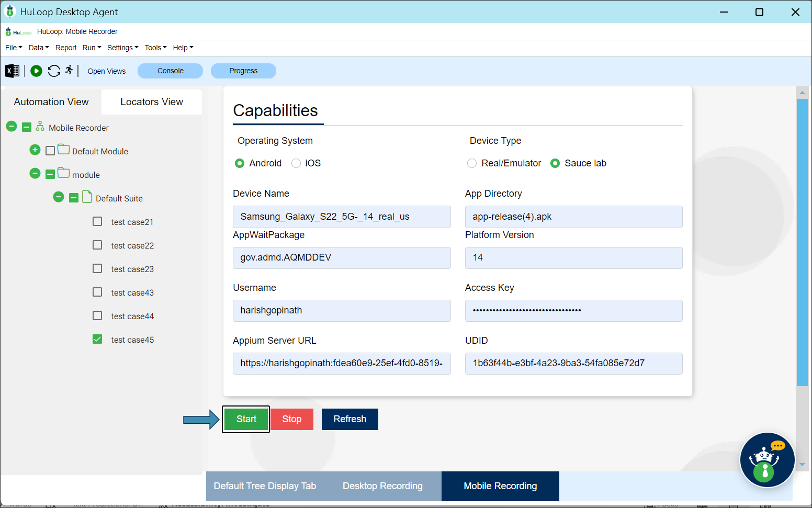Open the Report menu item
Viewport: 812px width, 508px height.
[x=66, y=48]
